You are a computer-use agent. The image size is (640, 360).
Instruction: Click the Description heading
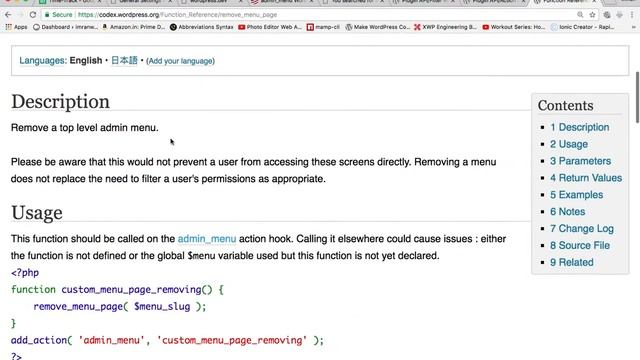coord(60,102)
